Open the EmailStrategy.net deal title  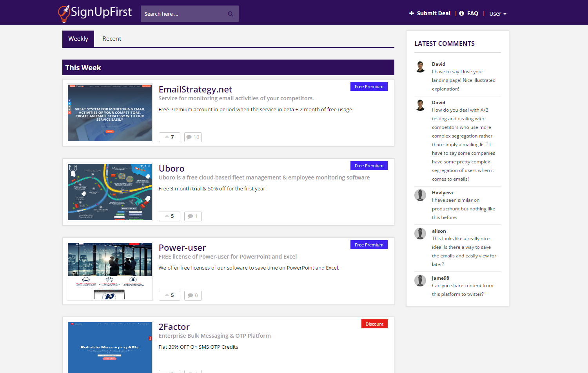click(x=195, y=89)
